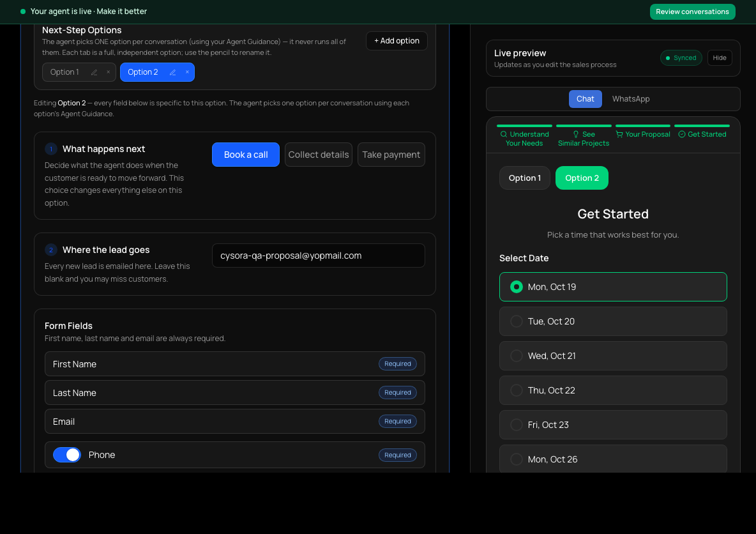Remove Option 1 with its x icon
The width and height of the screenshot is (756, 534).
[108, 72]
